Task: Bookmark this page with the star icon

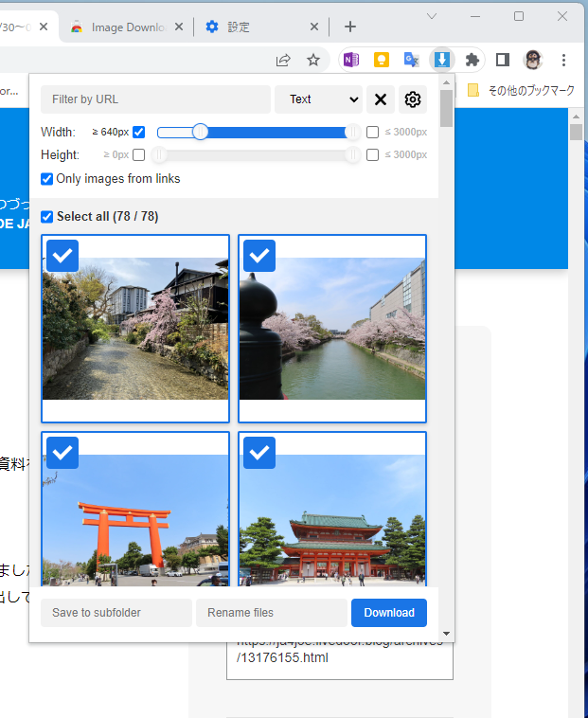Action: click(313, 60)
